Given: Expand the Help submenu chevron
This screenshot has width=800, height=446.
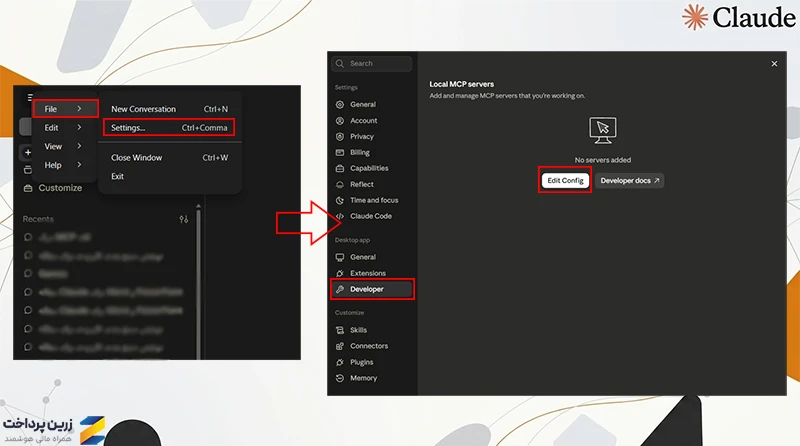Looking at the screenshot, I should tap(79, 164).
